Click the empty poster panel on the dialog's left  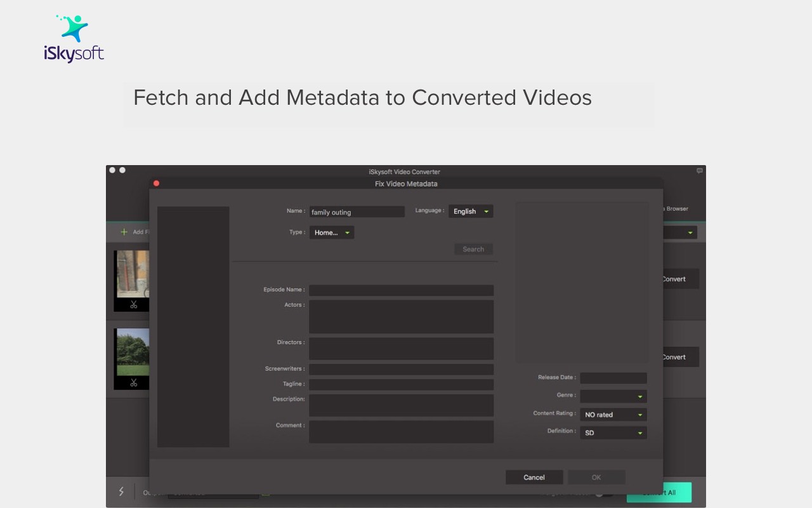(x=193, y=326)
